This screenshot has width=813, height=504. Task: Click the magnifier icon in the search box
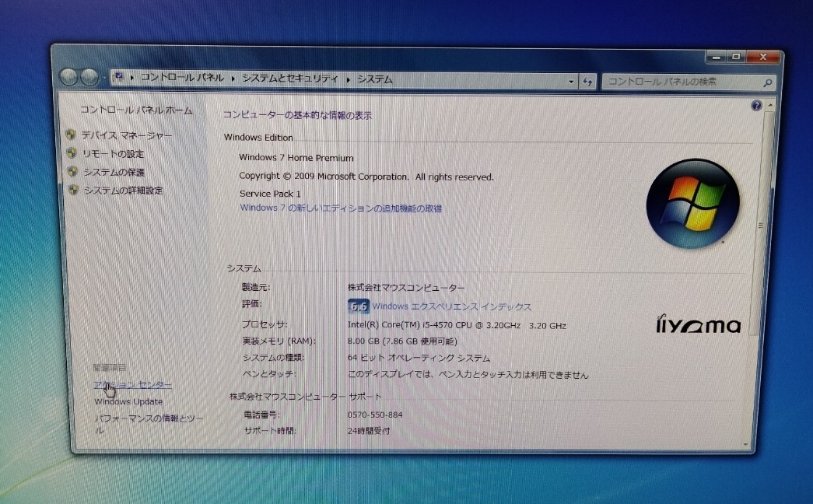[x=766, y=82]
